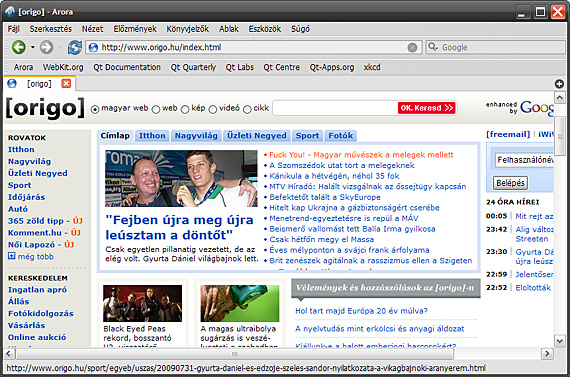Open the Qt Centre bookmark

point(281,67)
